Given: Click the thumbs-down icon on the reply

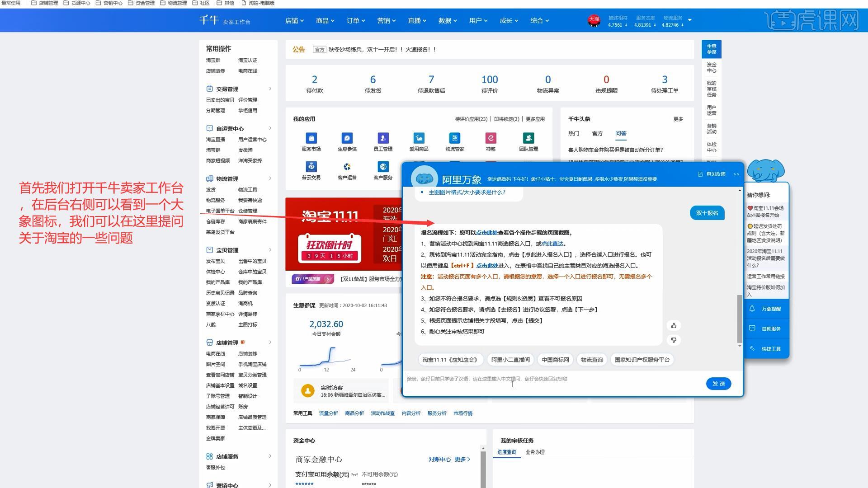Looking at the screenshot, I should click(x=674, y=340).
